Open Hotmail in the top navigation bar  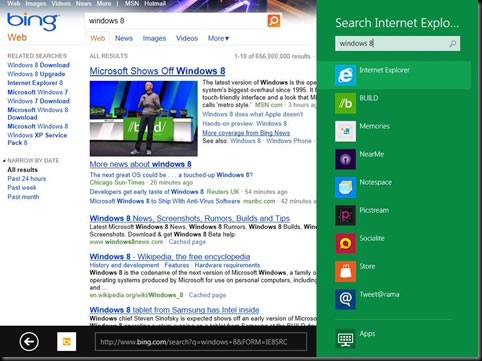click(155, 4)
